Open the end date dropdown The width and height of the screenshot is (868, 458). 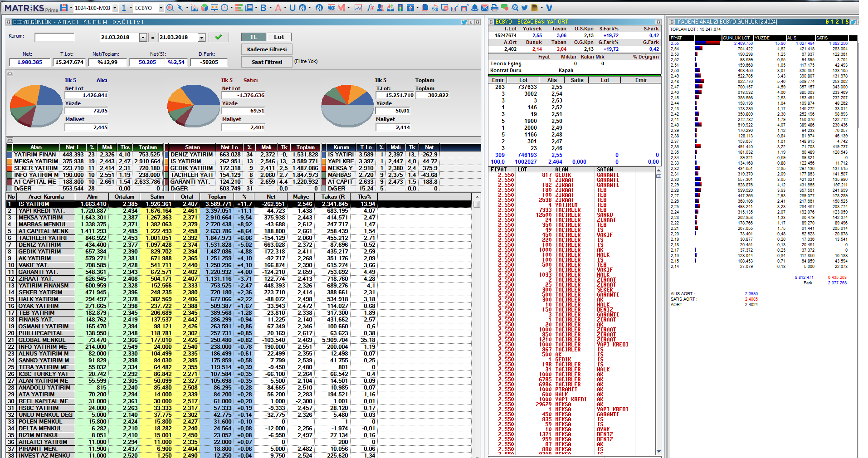(x=202, y=38)
